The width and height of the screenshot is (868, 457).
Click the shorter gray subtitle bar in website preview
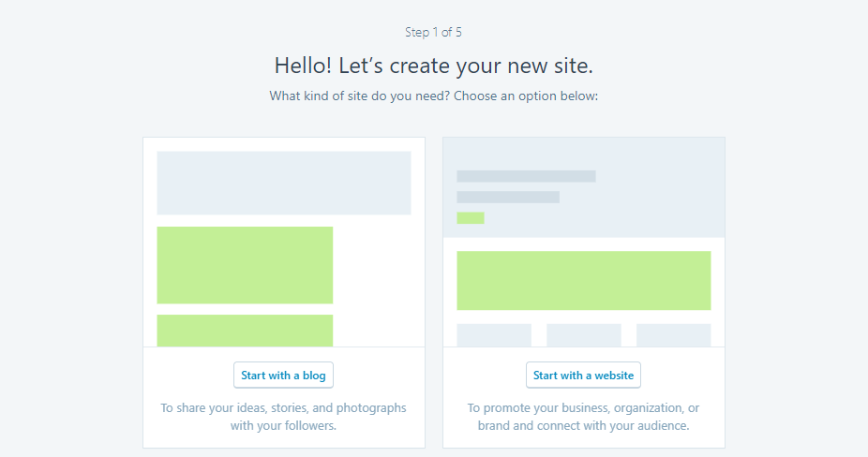click(508, 198)
